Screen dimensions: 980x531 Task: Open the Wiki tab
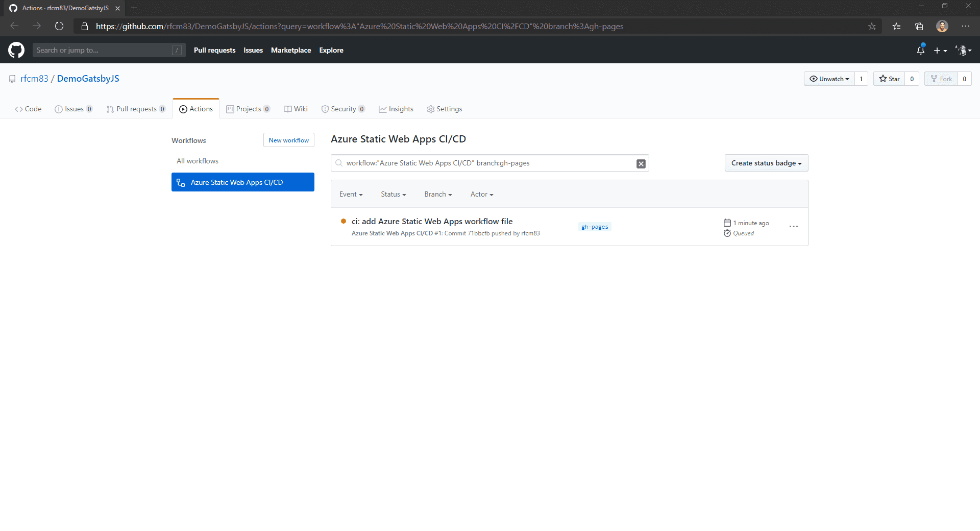296,109
